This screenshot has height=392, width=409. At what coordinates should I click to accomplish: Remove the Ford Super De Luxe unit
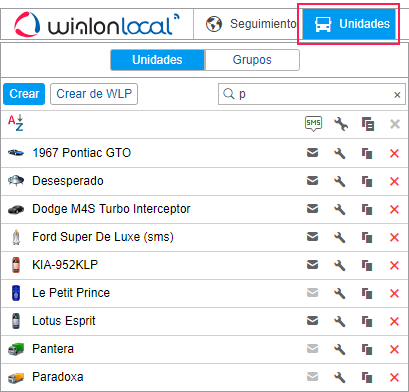tap(394, 237)
